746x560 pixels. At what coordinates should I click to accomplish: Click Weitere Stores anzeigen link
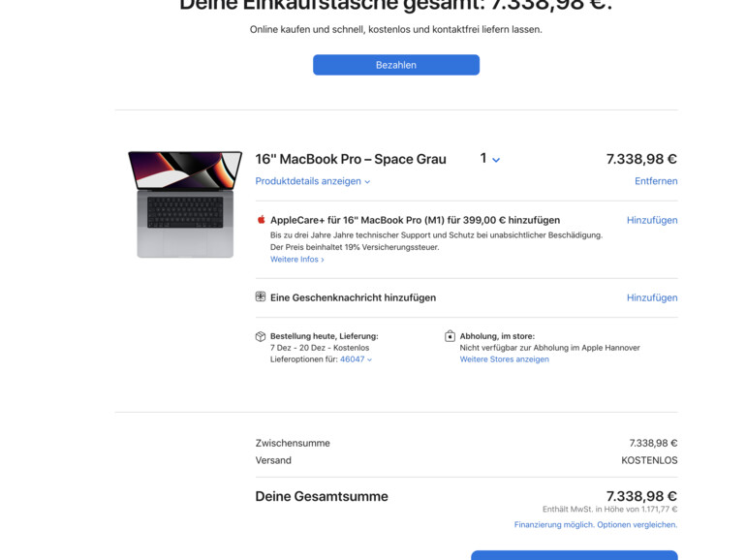pos(505,359)
